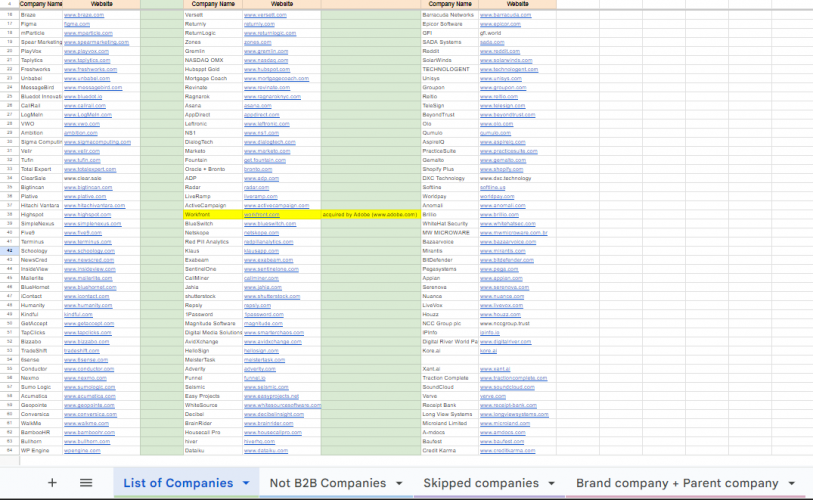The image size is (813, 500).
Task: Select the Easy Projects cell
Action: [x=213, y=396]
